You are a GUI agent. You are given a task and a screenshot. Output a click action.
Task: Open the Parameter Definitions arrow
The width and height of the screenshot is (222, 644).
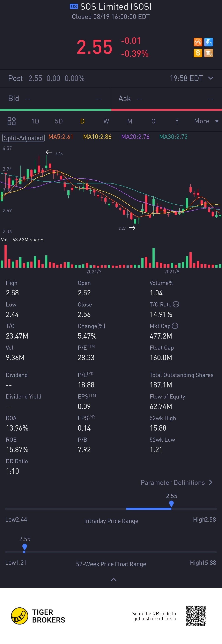click(x=211, y=482)
